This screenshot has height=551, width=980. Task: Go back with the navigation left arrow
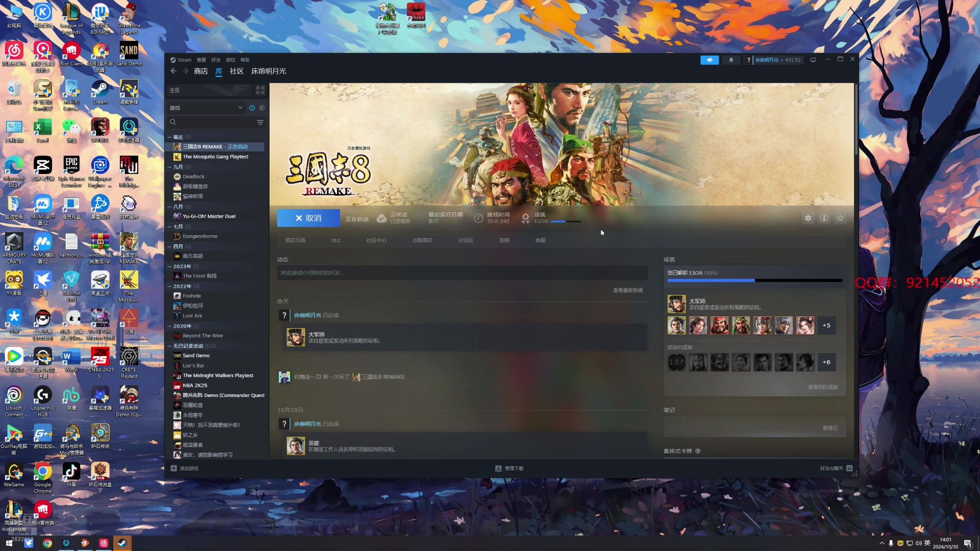click(x=174, y=71)
